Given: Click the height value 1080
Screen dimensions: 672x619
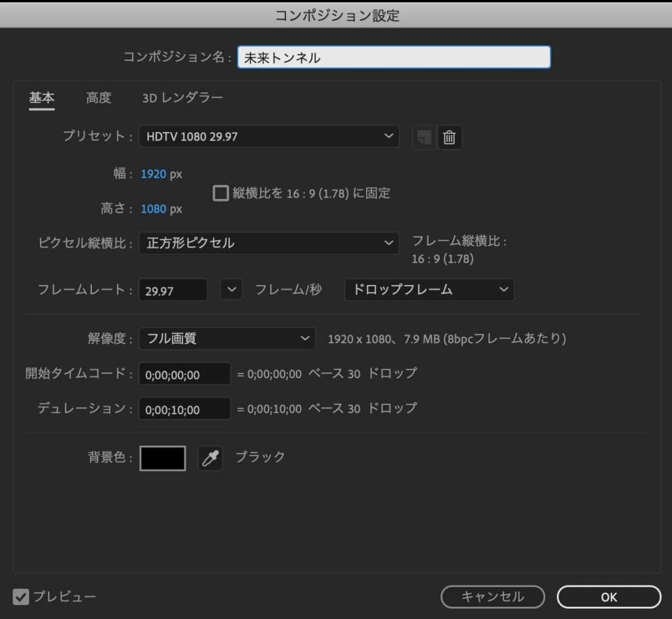Looking at the screenshot, I should point(154,209).
